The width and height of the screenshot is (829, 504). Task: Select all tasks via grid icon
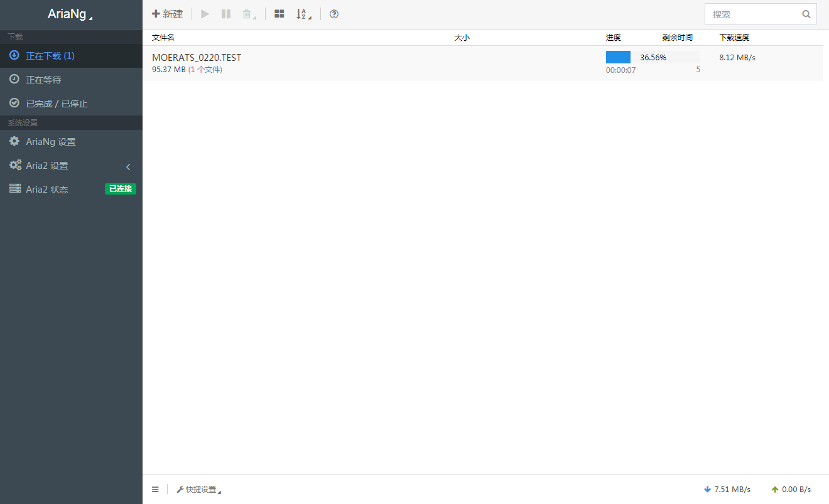pos(279,14)
